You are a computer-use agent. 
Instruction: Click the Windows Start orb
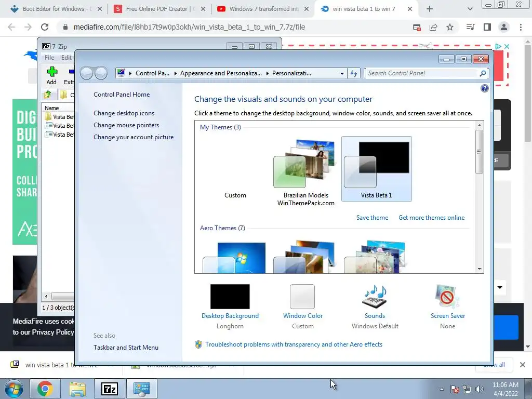pyautogui.click(x=14, y=389)
